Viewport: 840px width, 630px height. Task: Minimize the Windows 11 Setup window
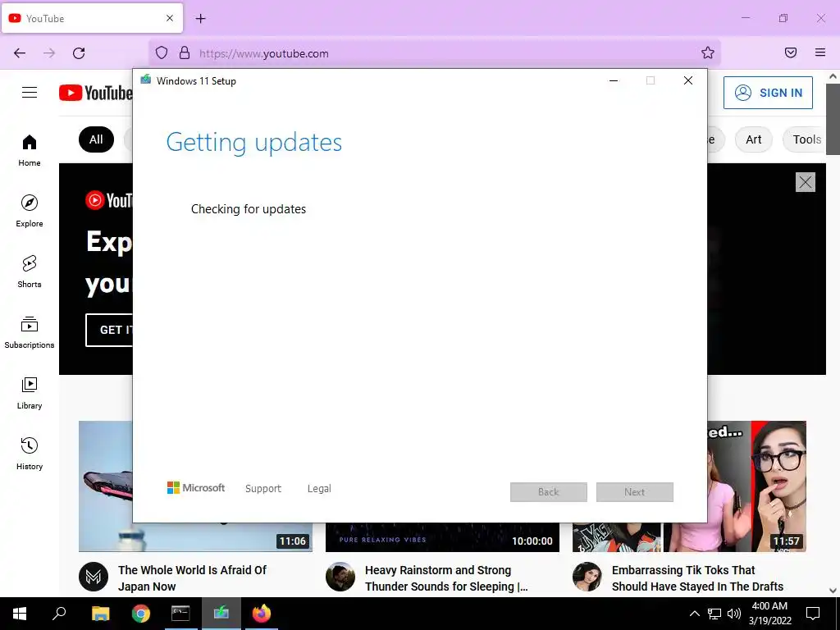614,80
